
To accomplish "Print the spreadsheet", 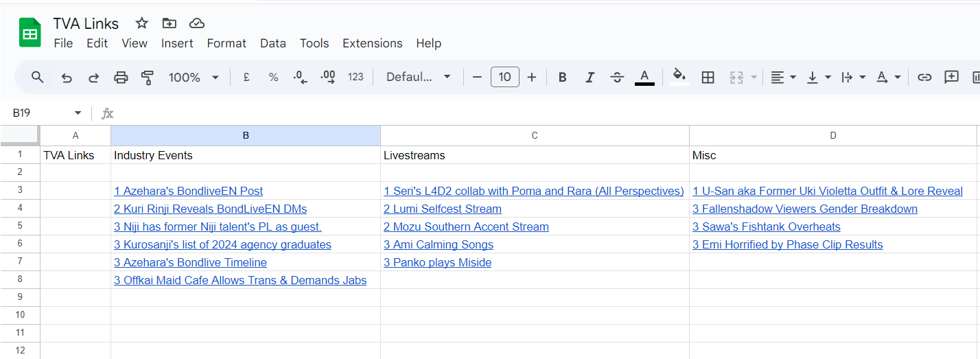I will [121, 78].
